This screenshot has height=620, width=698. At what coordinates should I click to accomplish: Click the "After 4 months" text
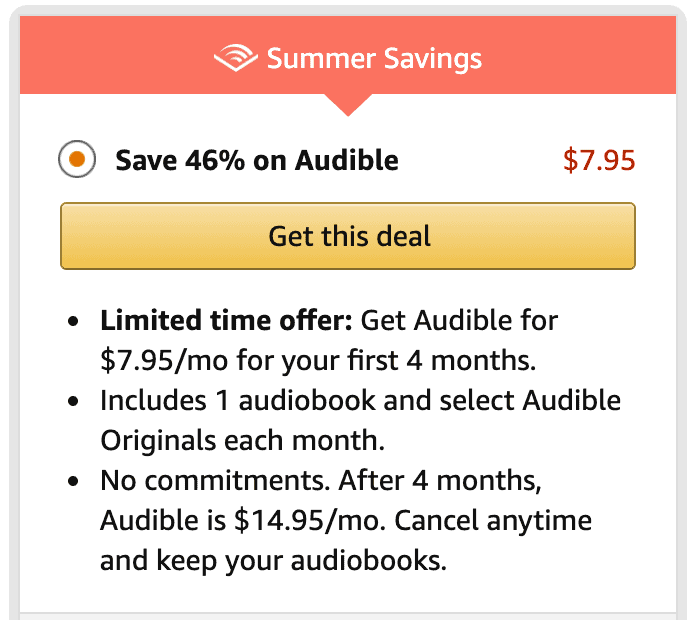[x=440, y=481]
